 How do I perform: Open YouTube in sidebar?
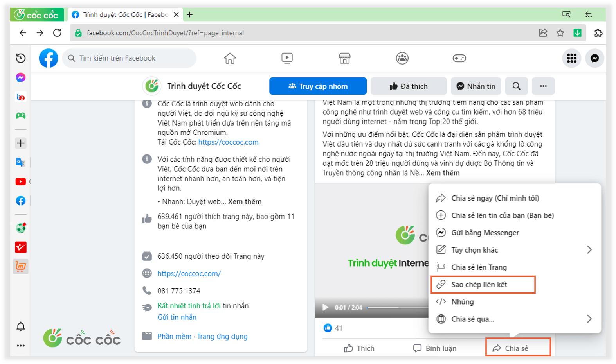coord(21,181)
